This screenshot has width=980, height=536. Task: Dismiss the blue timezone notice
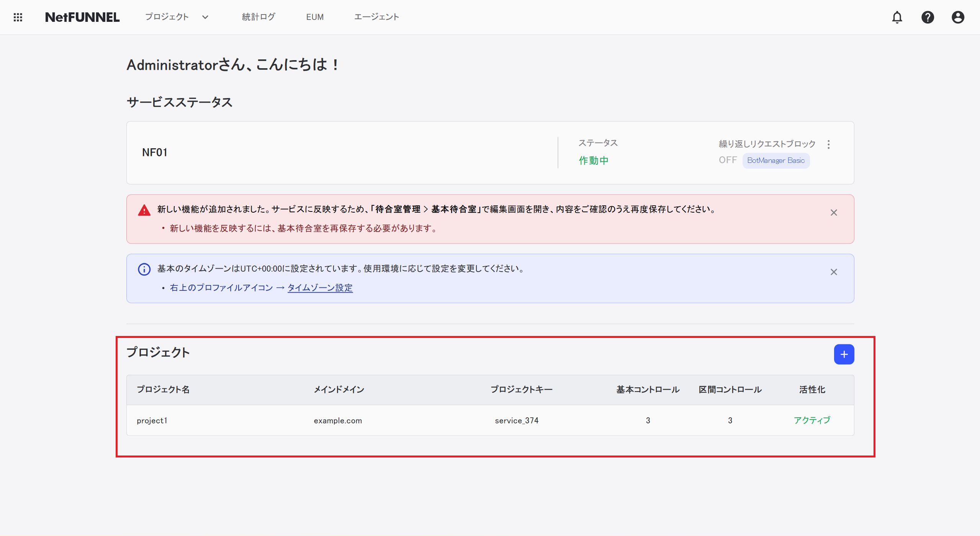click(x=834, y=272)
